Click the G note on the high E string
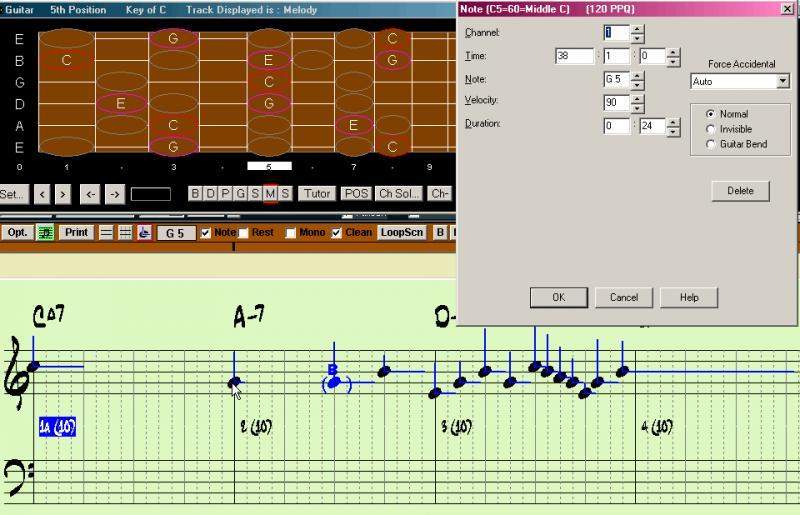This screenshot has height=515, width=800. pyautogui.click(x=173, y=39)
